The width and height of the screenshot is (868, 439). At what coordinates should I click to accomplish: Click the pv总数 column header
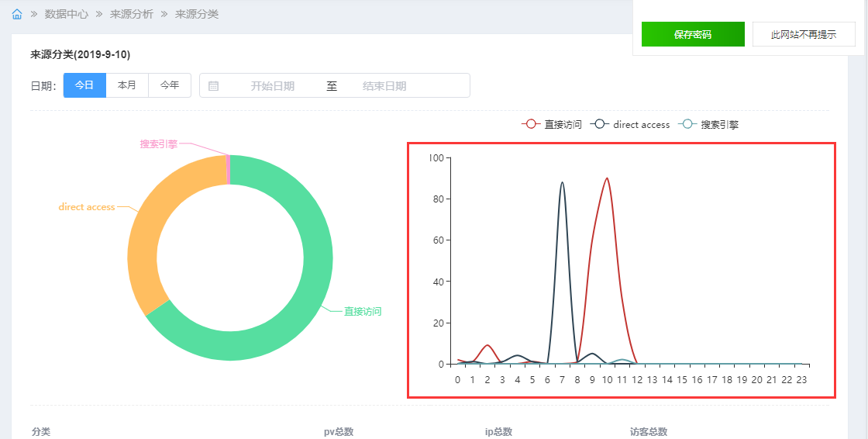point(339,432)
